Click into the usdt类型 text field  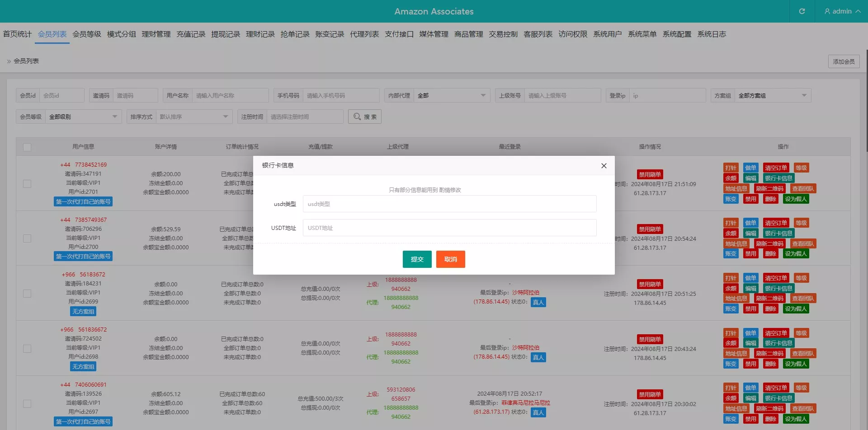[449, 204]
